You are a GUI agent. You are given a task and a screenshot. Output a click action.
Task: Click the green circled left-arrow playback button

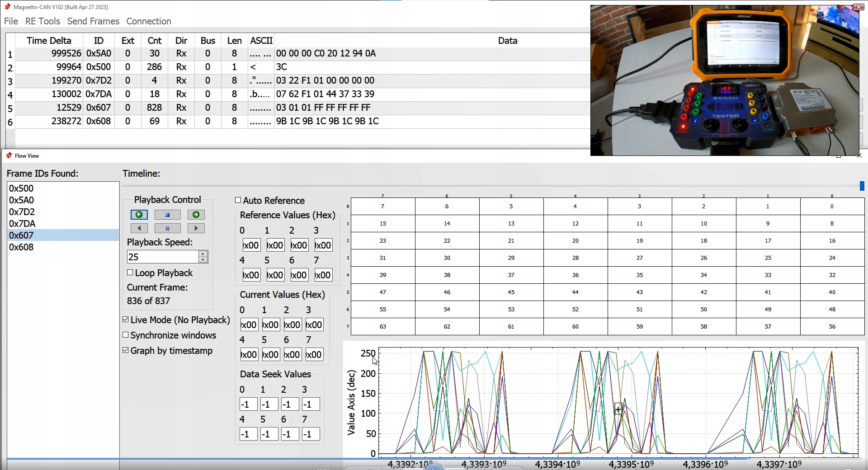[139, 215]
